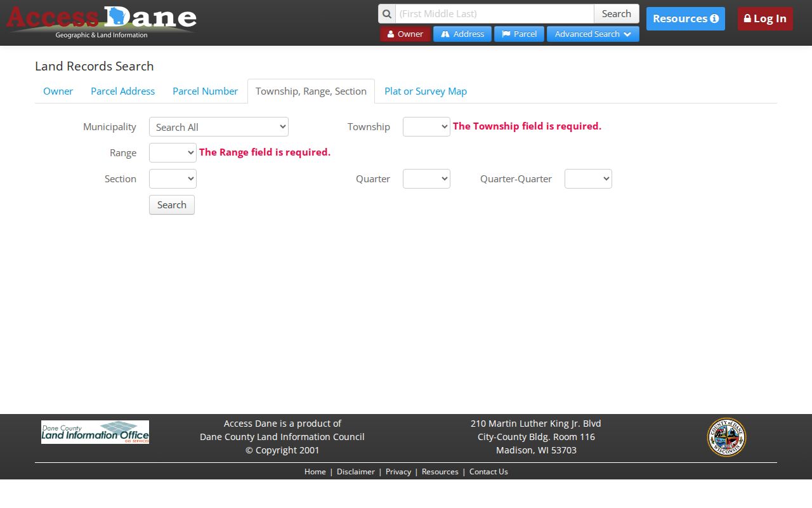Screen dimensions: 812x508
Task: Select the Owner search type button
Action: (405, 34)
